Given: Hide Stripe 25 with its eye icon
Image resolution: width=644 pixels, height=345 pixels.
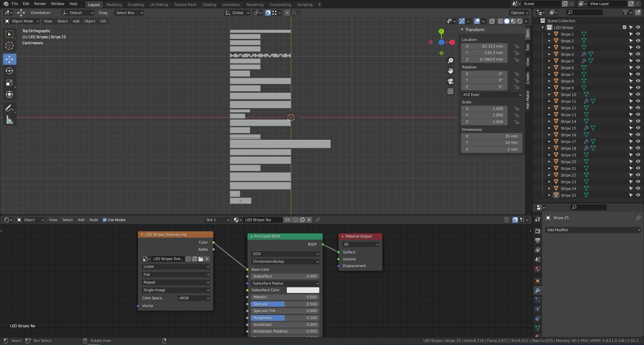Looking at the screenshot, I should tap(638, 195).
